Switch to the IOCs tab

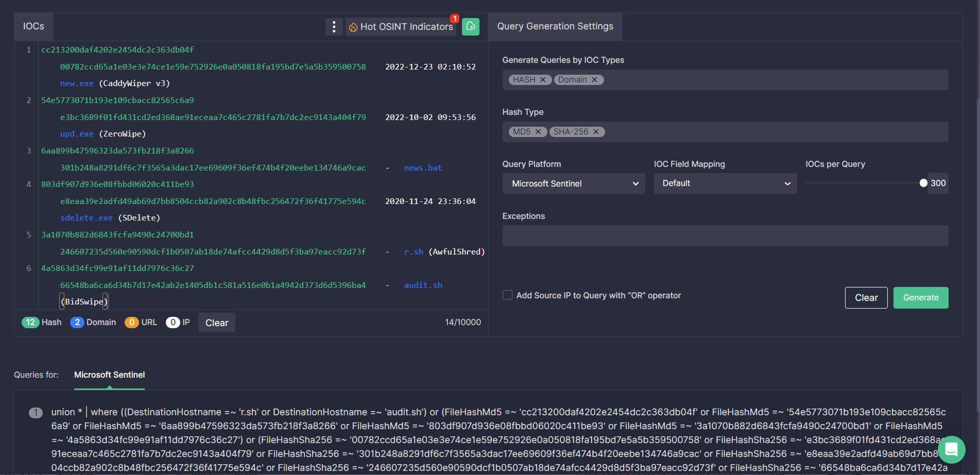pyautogui.click(x=34, y=27)
